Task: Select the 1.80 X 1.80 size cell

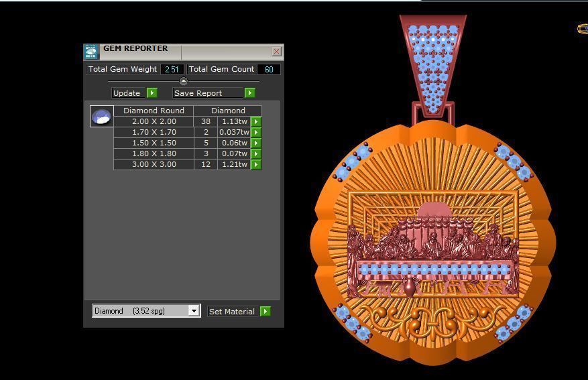Action: [x=154, y=153]
